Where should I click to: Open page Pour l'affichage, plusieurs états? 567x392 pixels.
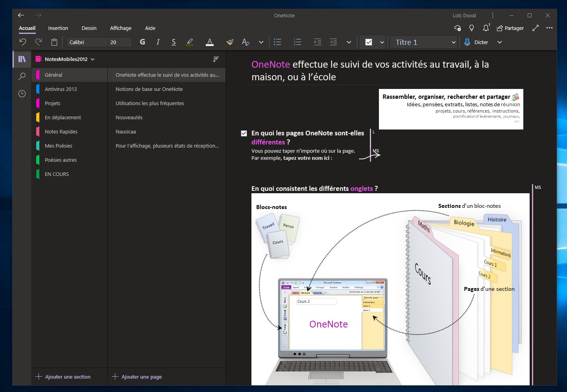[x=167, y=146]
